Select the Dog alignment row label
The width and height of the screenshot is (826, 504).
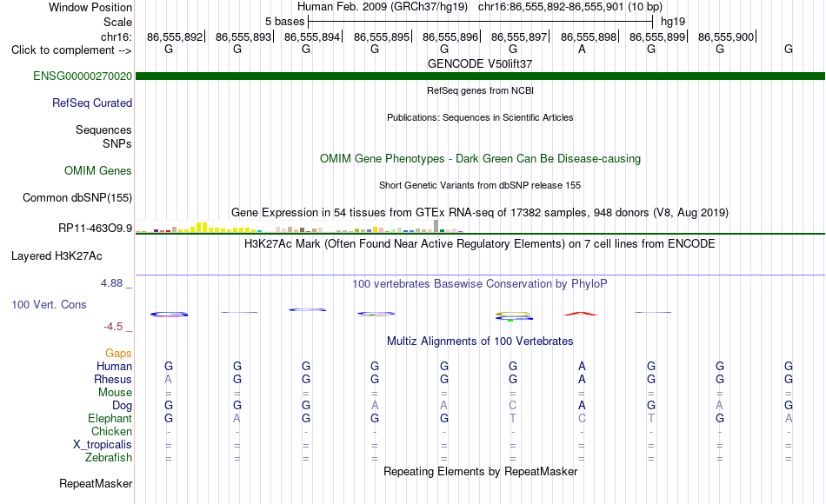(x=122, y=406)
